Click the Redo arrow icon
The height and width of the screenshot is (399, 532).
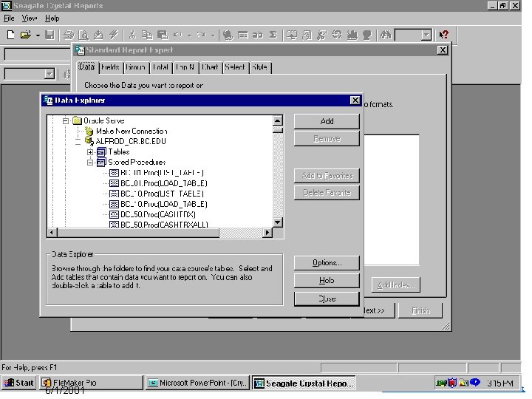201,35
